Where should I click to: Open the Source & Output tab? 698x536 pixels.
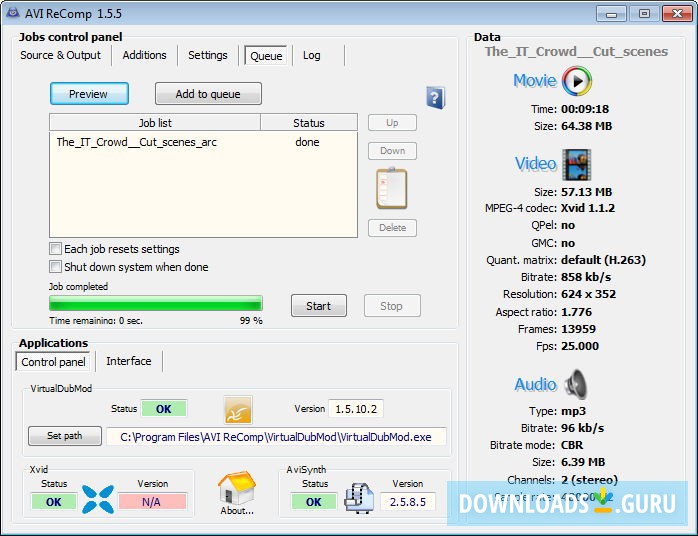pyautogui.click(x=61, y=55)
